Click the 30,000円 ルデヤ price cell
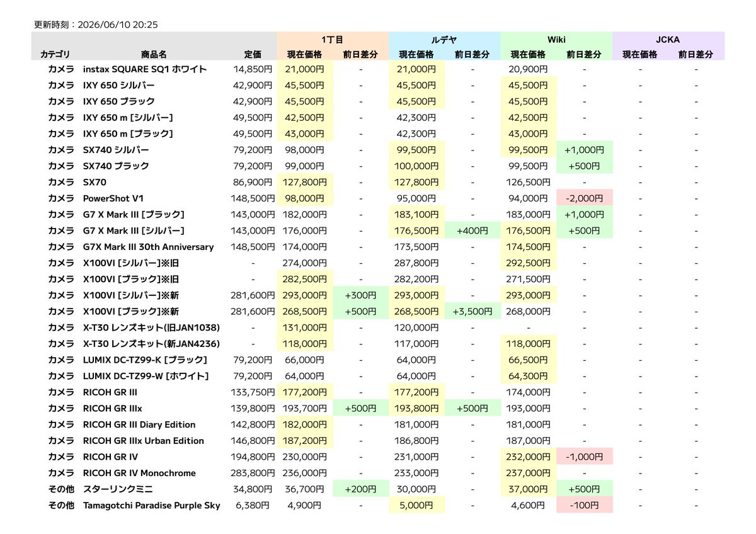 click(416, 489)
